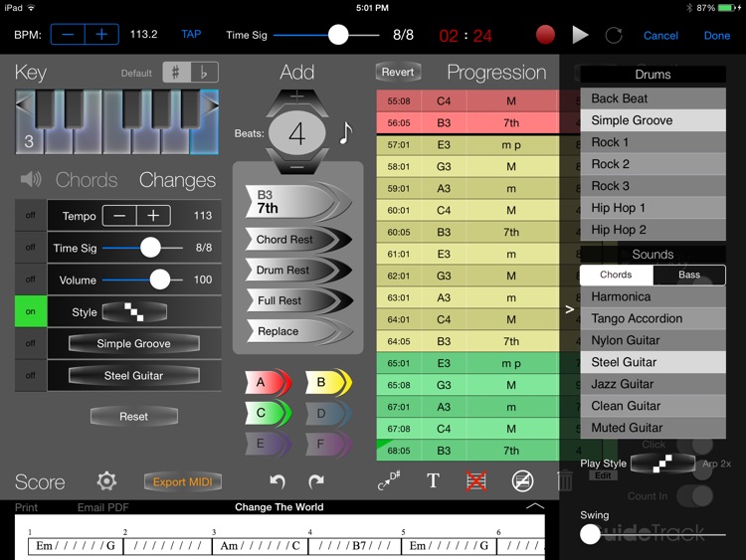Screen dimensions: 746x560
Task: Increase BPM with the plus button
Action: (x=101, y=34)
